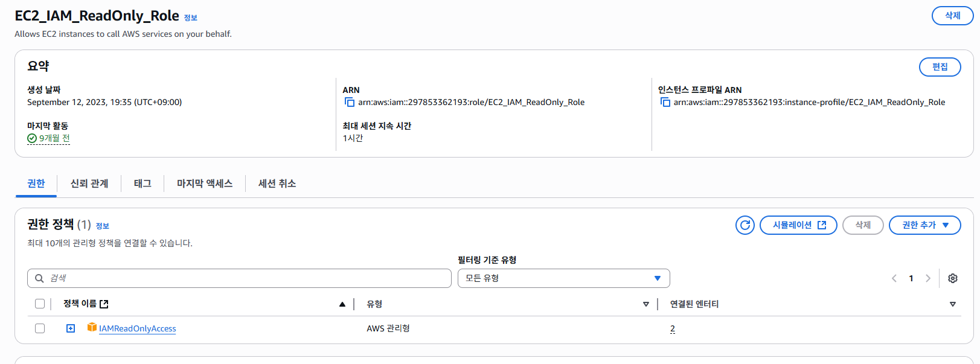Select all policies checkbox in header
The width and height of the screenshot is (980, 364).
click(40, 304)
